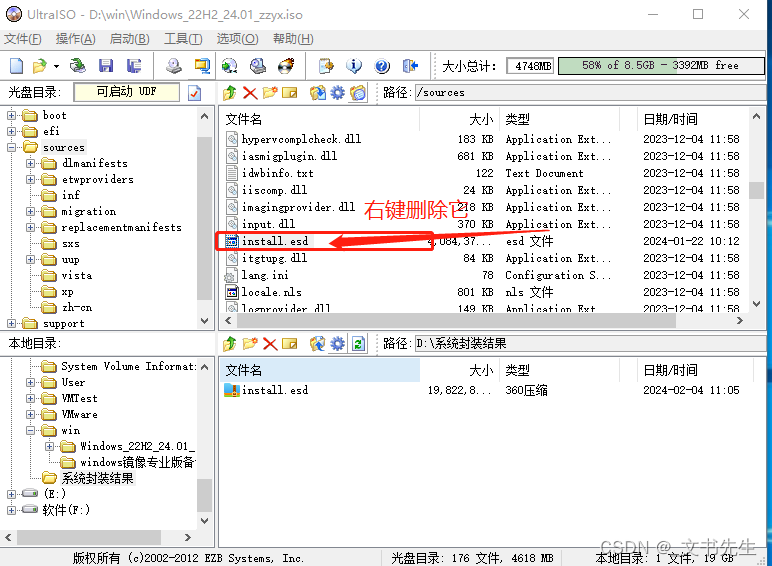Sort by 文件名 column in disc file list

coord(321,119)
